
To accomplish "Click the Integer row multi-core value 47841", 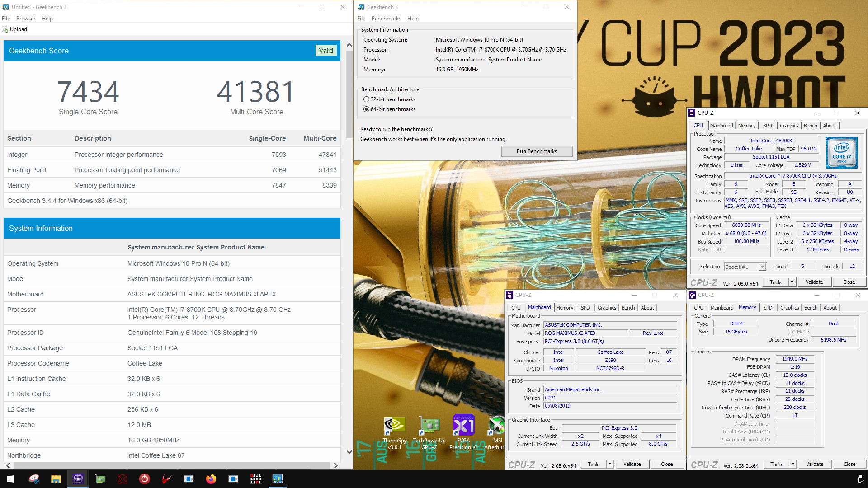I will [327, 155].
